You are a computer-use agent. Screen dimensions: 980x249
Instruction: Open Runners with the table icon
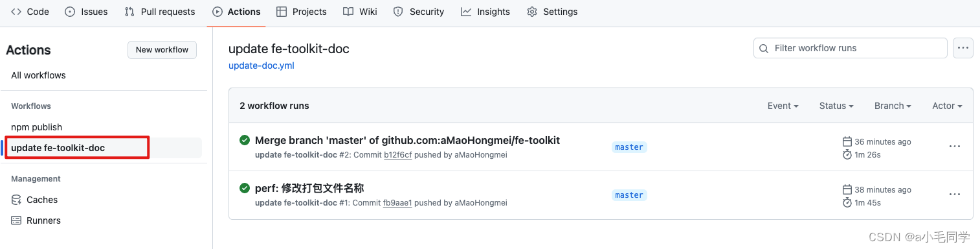[36, 220]
